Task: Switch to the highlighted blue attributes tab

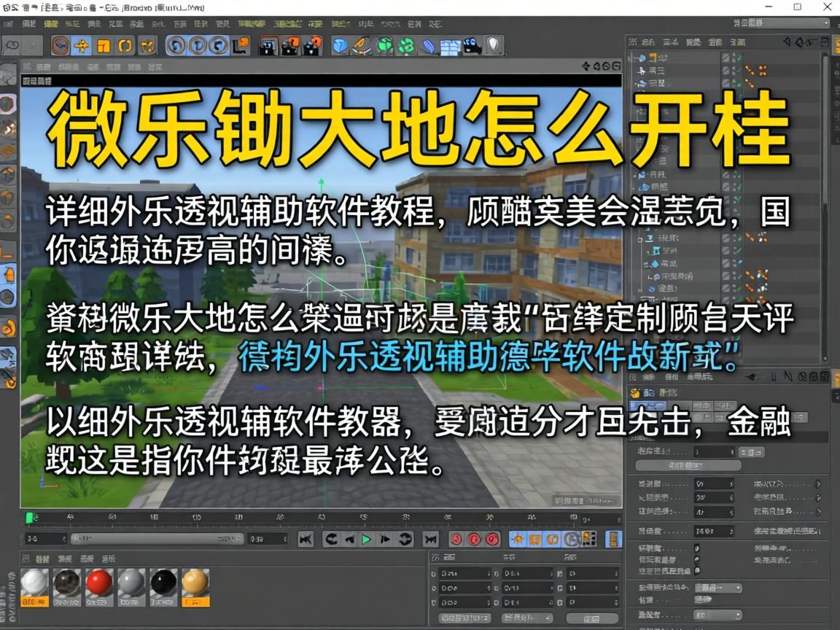Action: coord(647,406)
